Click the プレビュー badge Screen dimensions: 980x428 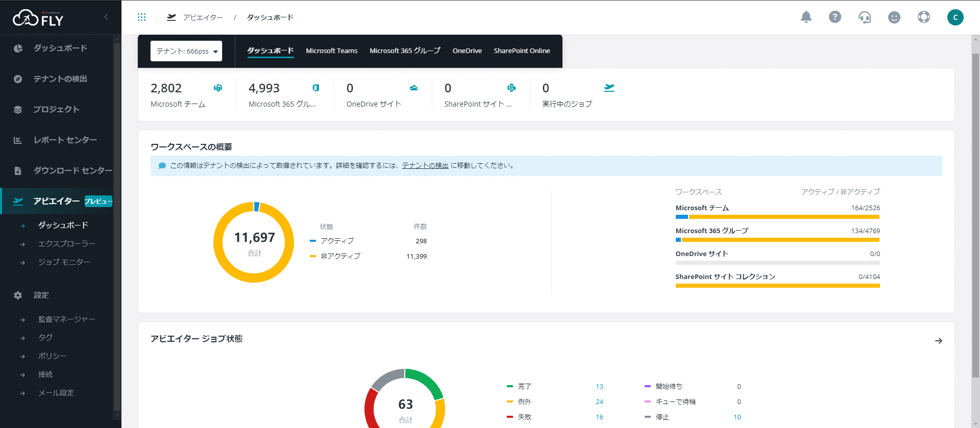98,202
